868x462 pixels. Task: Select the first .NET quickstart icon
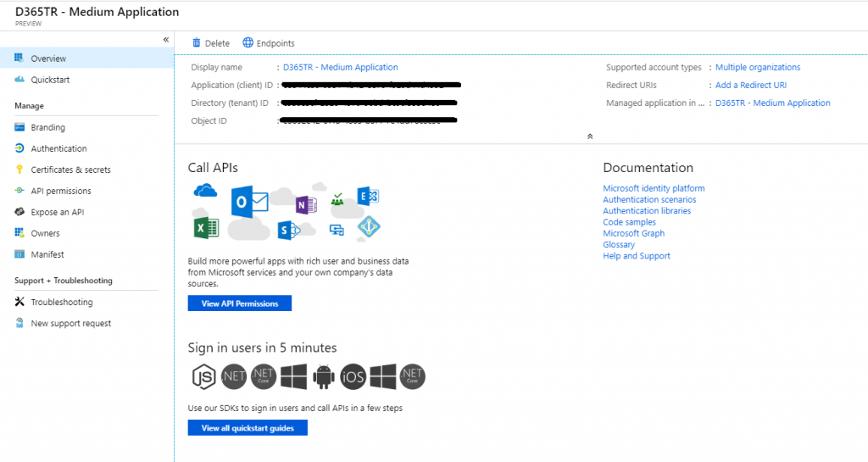(234, 376)
